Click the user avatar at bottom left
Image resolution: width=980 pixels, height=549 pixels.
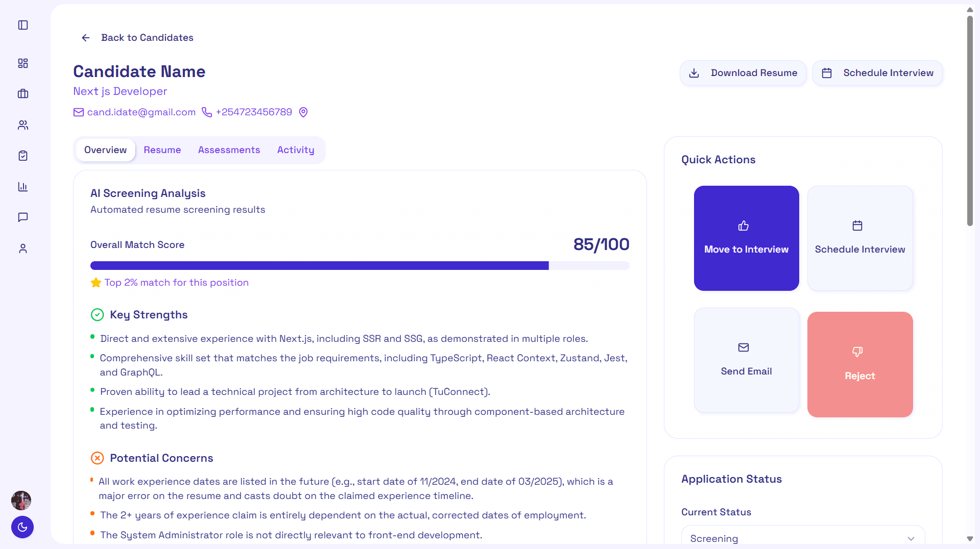point(21,501)
